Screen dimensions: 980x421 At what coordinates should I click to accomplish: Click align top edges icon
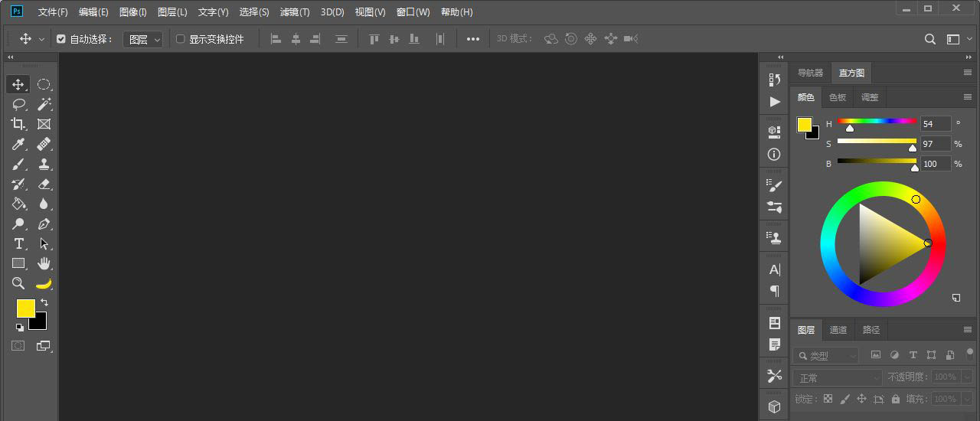tap(374, 38)
